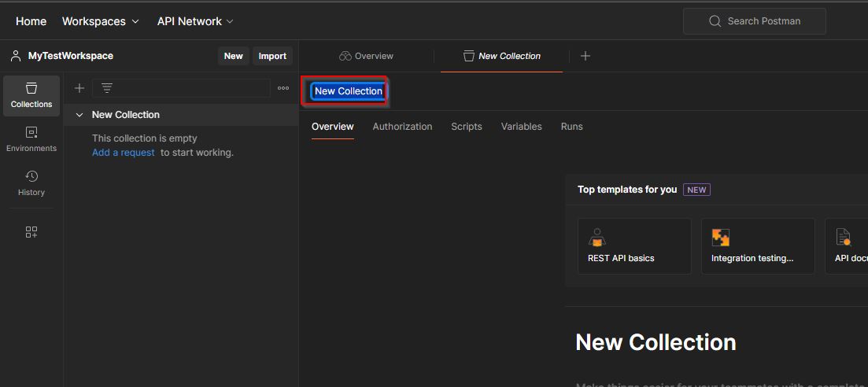Viewport: 868px width, 387px height.
Task: Click the Import button
Action: point(272,56)
